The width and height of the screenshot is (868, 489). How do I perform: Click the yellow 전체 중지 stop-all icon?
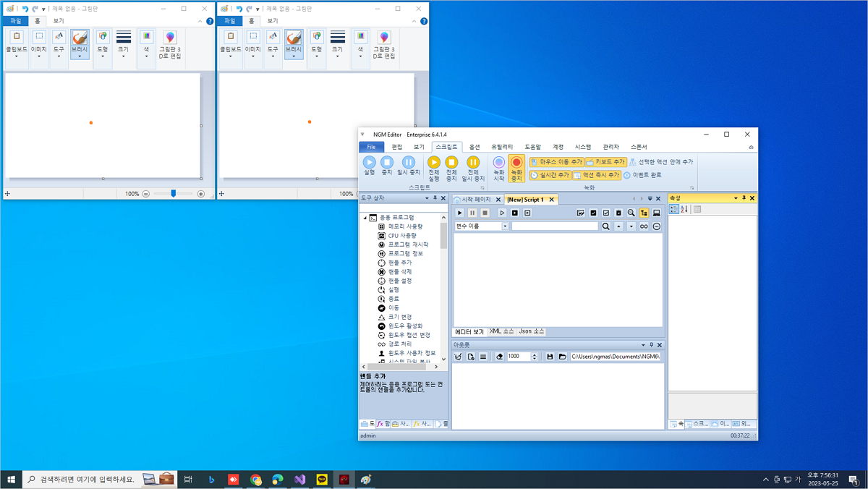[451, 163]
